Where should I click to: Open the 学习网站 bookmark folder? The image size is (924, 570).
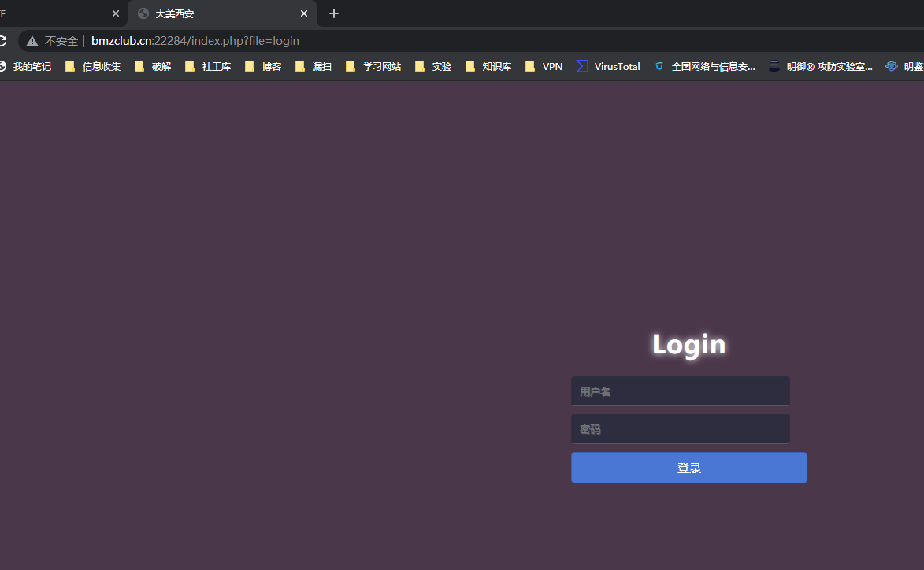coord(373,67)
